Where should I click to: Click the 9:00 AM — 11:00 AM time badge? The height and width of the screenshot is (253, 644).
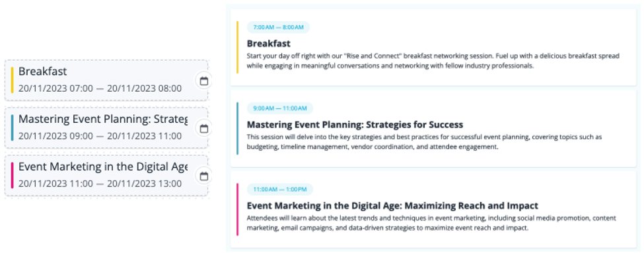pos(279,108)
